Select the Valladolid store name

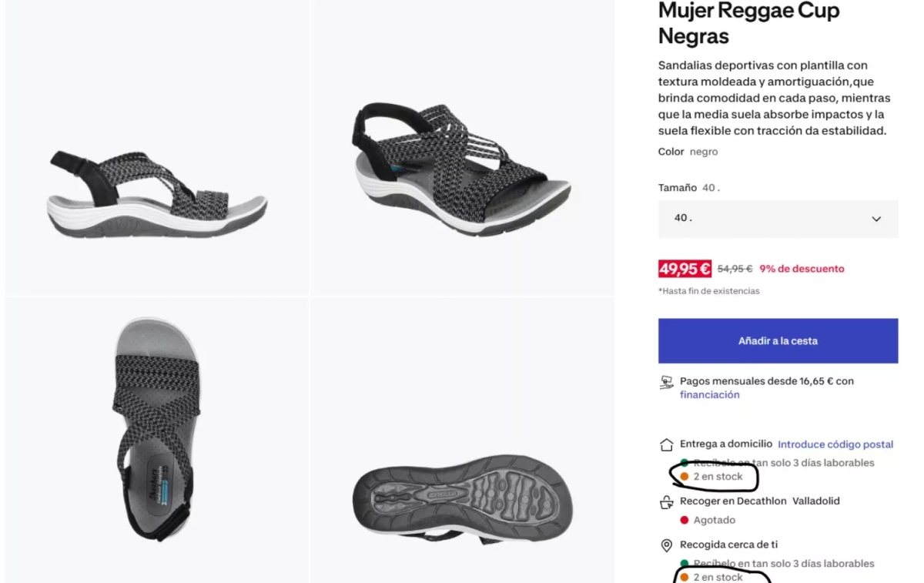[815, 501]
